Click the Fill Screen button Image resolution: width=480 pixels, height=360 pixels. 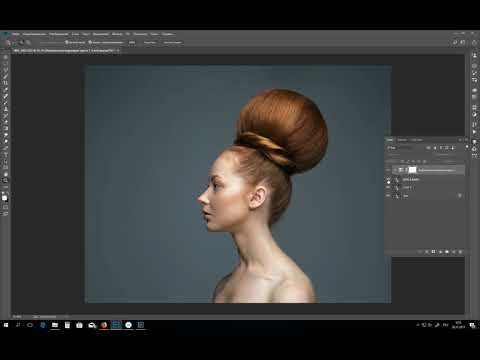173,42
